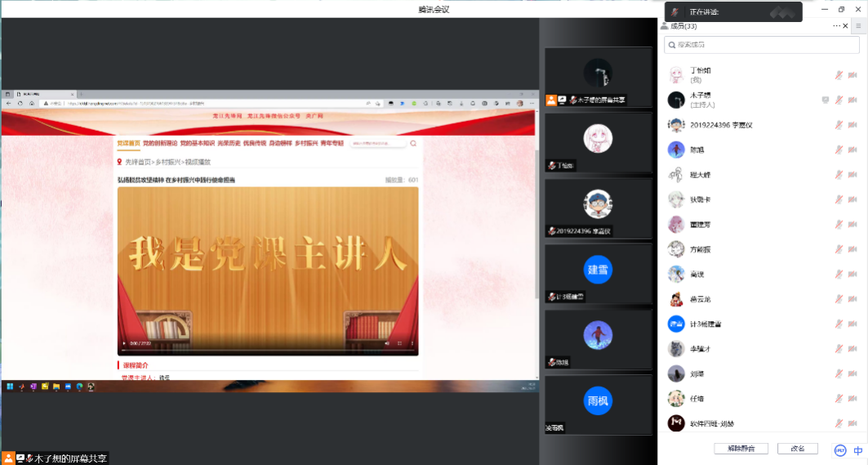The height and width of the screenshot is (465, 868).
Task: Click the microphone icon for 李耀才
Action: point(839,349)
